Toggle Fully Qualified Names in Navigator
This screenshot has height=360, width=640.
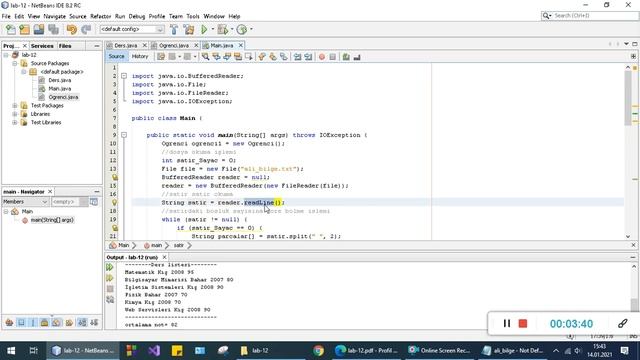click(69, 322)
